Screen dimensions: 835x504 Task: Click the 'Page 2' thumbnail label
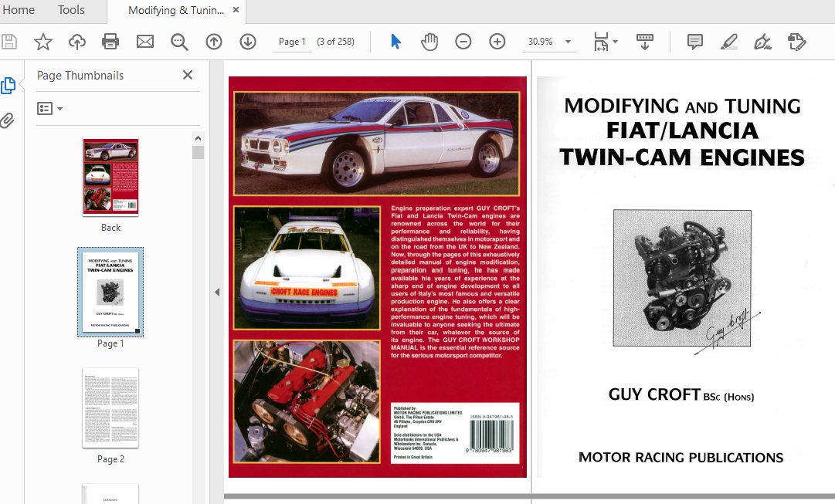tap(110, 458)
